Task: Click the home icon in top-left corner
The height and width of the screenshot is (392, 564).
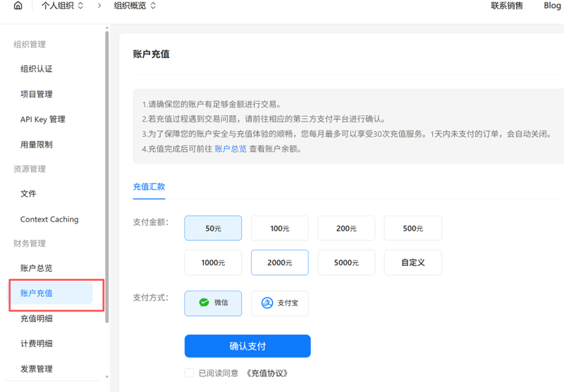Action: (x=17, y=6)
